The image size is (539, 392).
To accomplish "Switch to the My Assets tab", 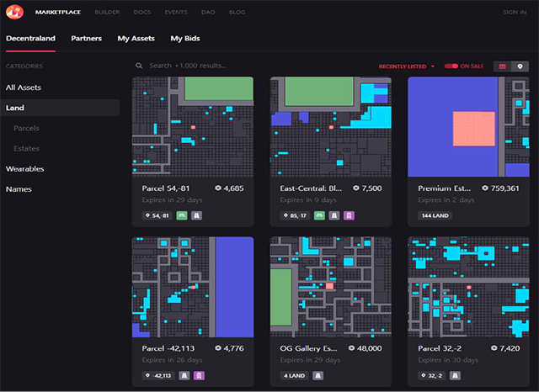I will 136,39.
